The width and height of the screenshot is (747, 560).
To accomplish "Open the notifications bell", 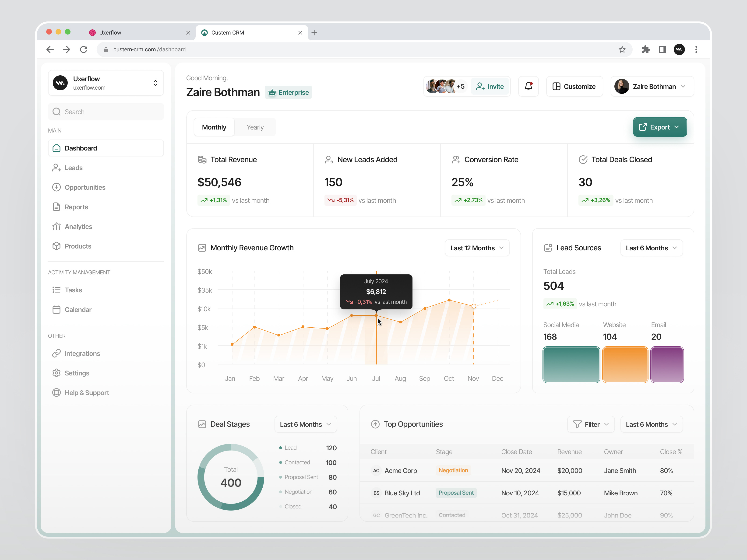I will [528, 86].
